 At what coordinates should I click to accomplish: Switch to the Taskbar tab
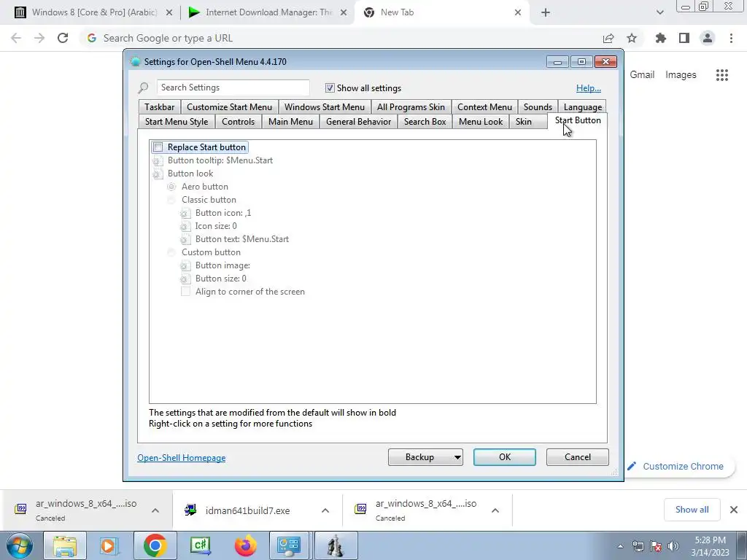(x=160, y=107)
